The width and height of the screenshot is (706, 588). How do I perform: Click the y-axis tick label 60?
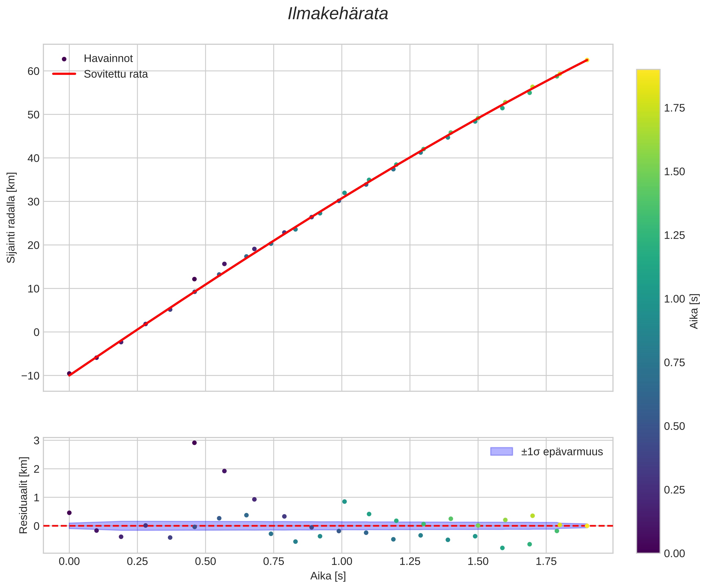point(34,71)
